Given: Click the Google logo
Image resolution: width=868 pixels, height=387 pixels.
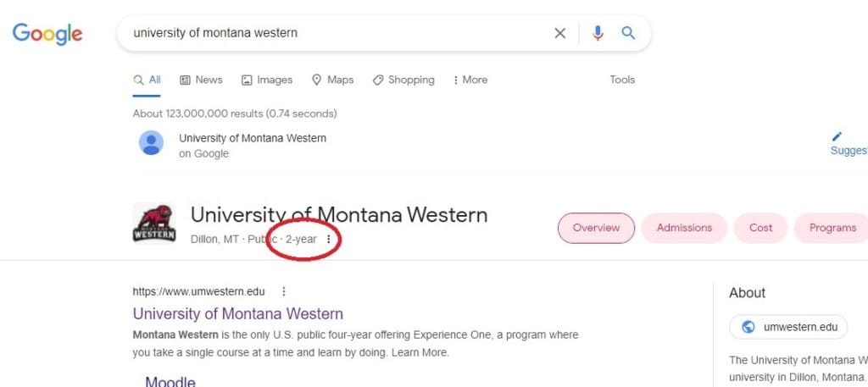Looking at the screenshot, I should [x=47, y=33].
